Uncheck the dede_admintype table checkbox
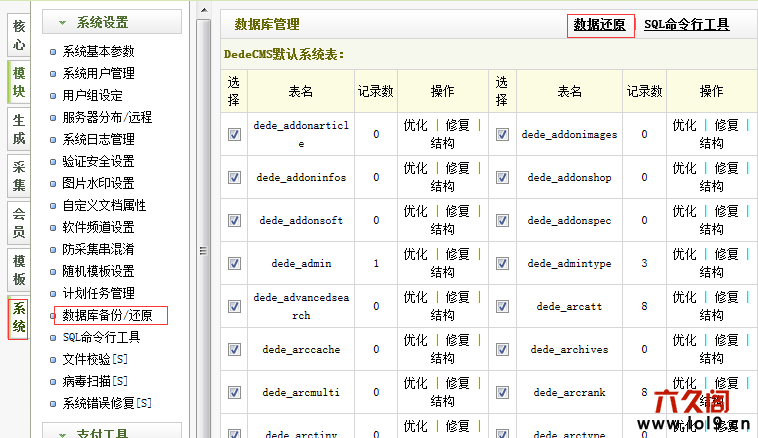This screenshot has width=758, height=438. (502, 263)
